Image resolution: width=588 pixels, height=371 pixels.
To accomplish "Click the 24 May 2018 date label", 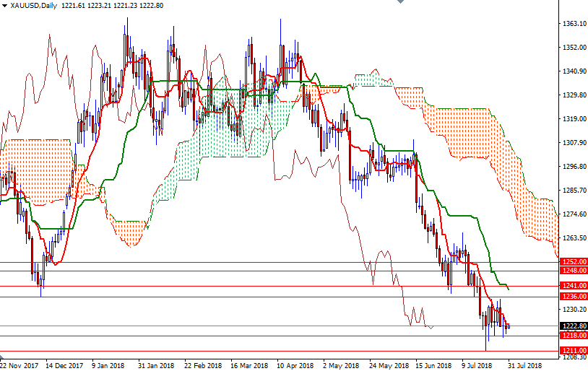I will (387, 365).
